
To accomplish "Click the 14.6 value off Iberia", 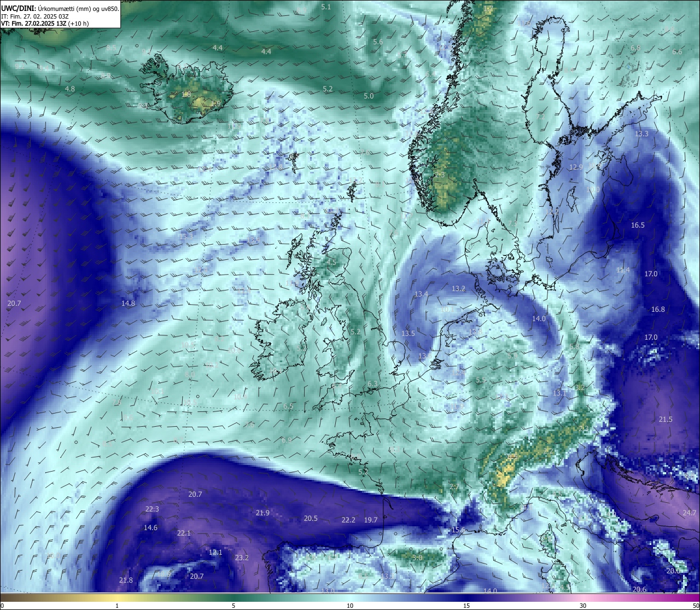I will [x=150, y=528].
